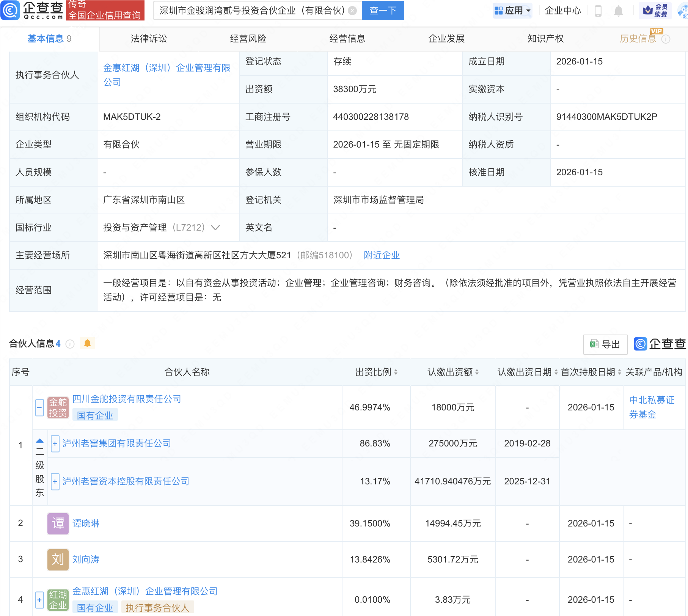
Task: Open the notifications bell in header
Action: [x=618, y=11]
